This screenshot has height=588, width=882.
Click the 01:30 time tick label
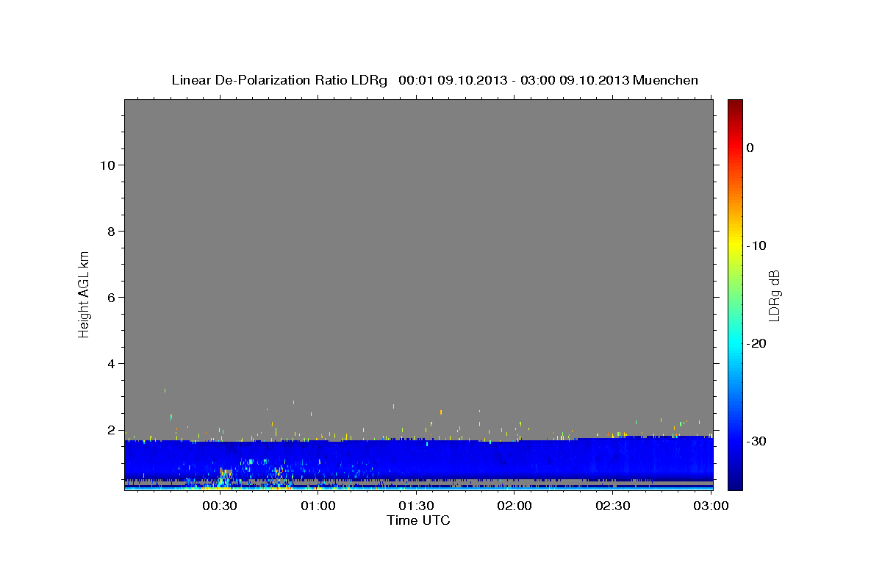pos(416,506)
